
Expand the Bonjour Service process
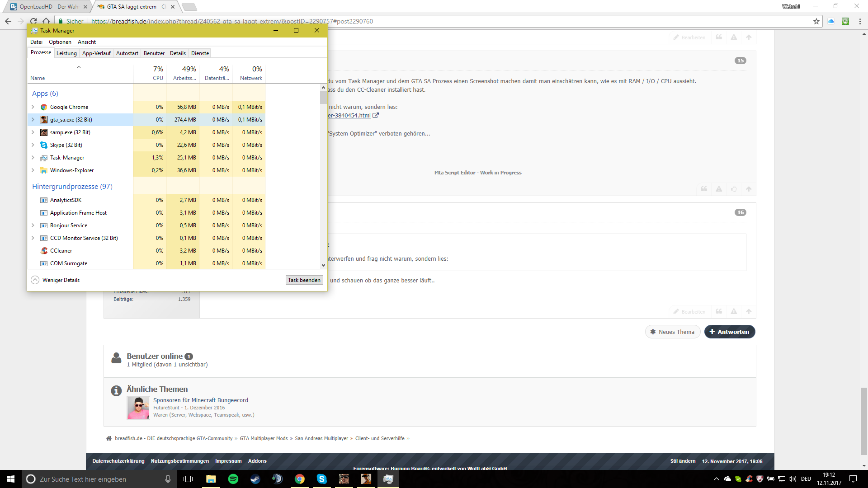(33, 225)
